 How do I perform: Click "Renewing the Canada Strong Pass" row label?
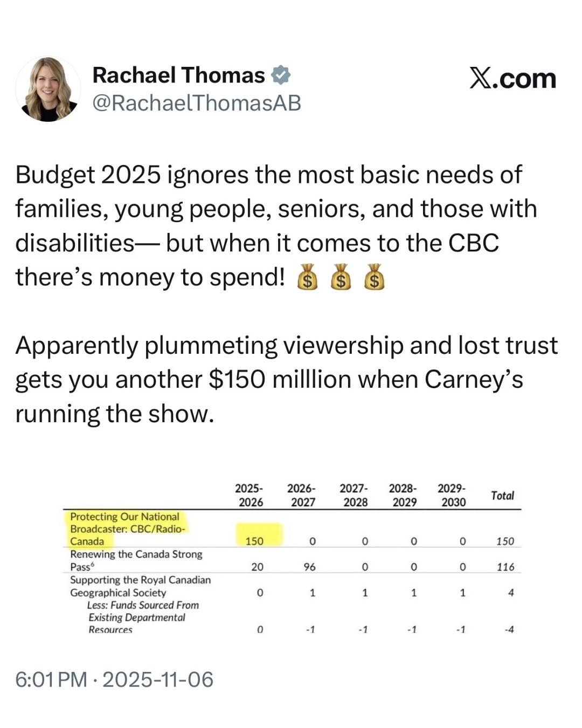coord(136,560)
